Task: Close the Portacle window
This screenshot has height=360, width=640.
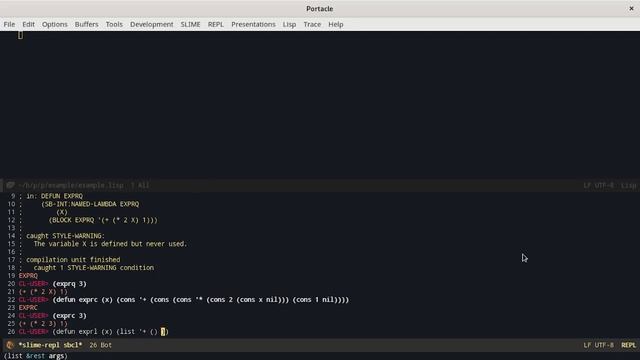Action: [x=631, y=9]
